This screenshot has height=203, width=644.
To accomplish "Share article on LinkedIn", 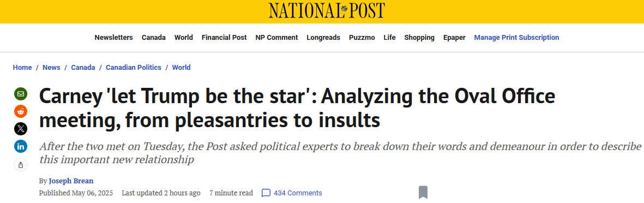I will [21, 146].
